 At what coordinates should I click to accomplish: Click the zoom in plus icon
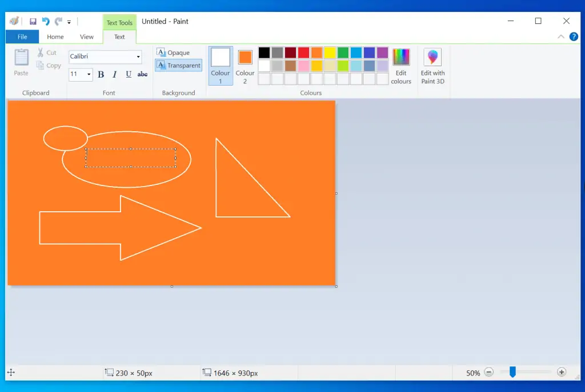point(562,373)
